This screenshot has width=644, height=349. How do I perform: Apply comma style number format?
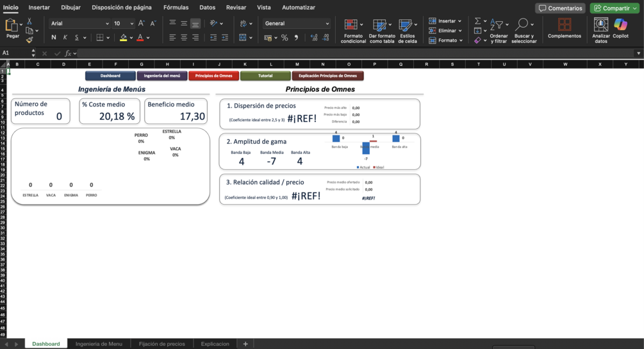(296, 38)
